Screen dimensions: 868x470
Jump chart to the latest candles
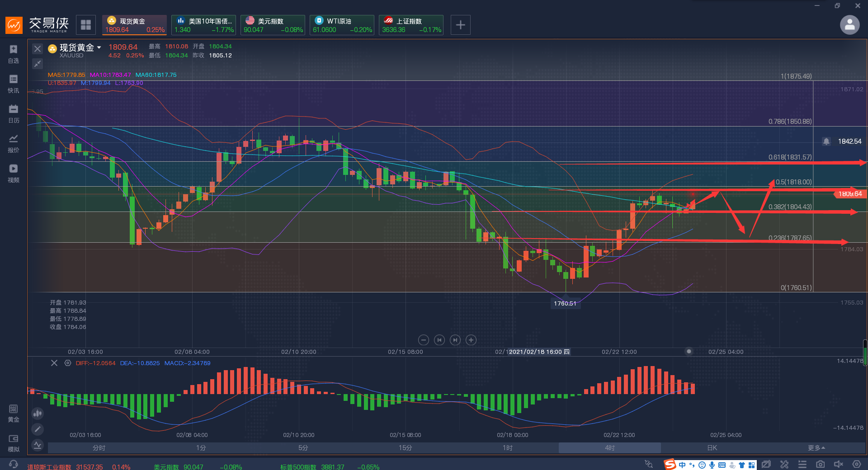455,340
